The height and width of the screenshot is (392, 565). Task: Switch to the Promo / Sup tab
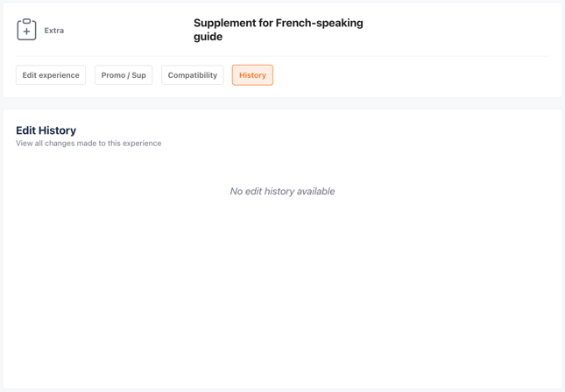pyautogui.click(x=124, y=75)
